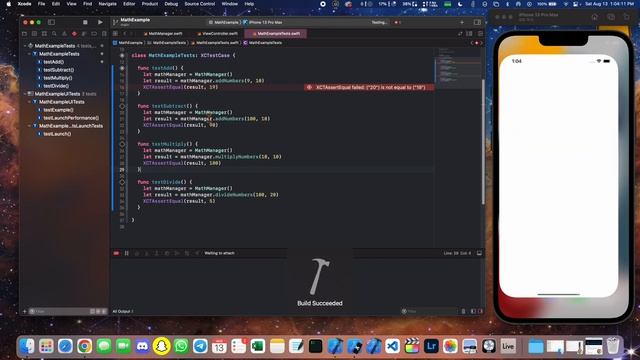Open the Debug menu
The height and width of the screenshot is (360, 640).
point(171,4)
